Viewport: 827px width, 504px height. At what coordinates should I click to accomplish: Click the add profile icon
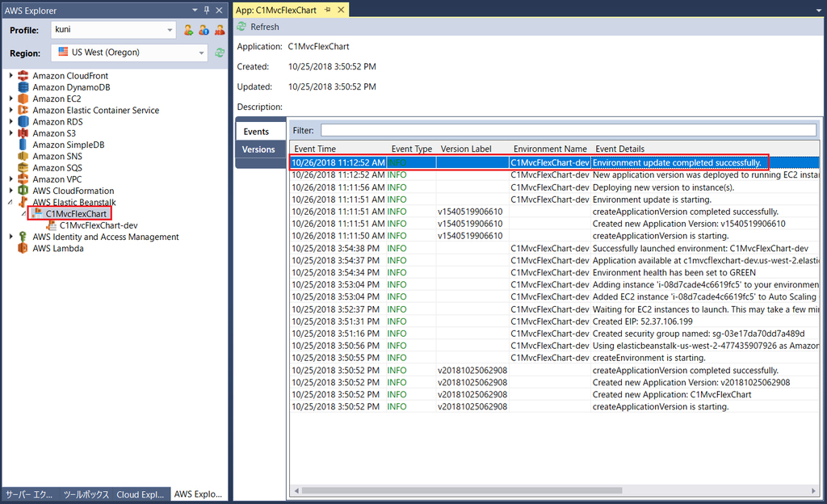point(188,30)
